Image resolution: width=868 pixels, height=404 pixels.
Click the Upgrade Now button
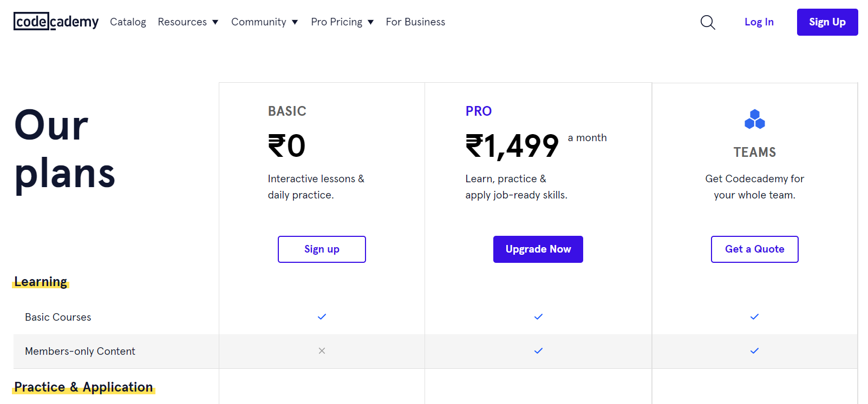pyautogui.click(x=538, y=249)
